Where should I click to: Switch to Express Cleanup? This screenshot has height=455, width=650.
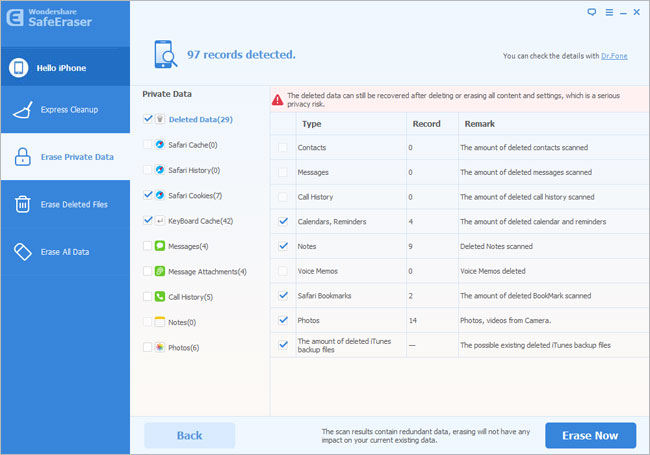[65, 109]
